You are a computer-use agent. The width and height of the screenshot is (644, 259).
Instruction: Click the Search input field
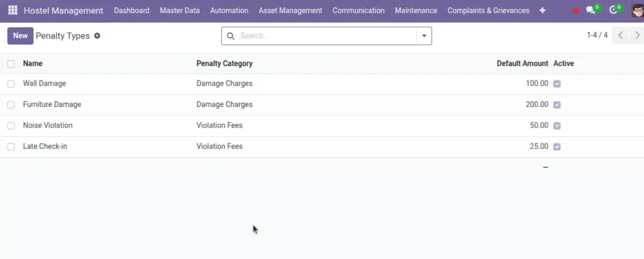click(326, 36)
